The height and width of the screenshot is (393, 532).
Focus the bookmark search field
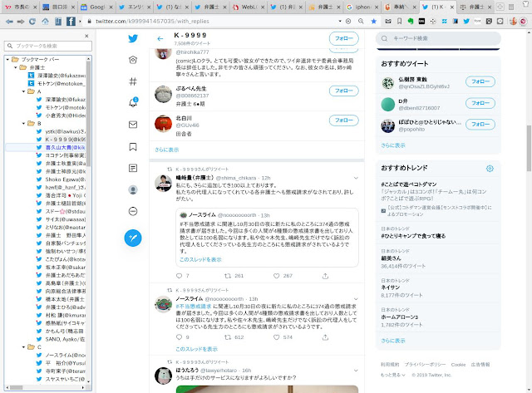point(48,46)
